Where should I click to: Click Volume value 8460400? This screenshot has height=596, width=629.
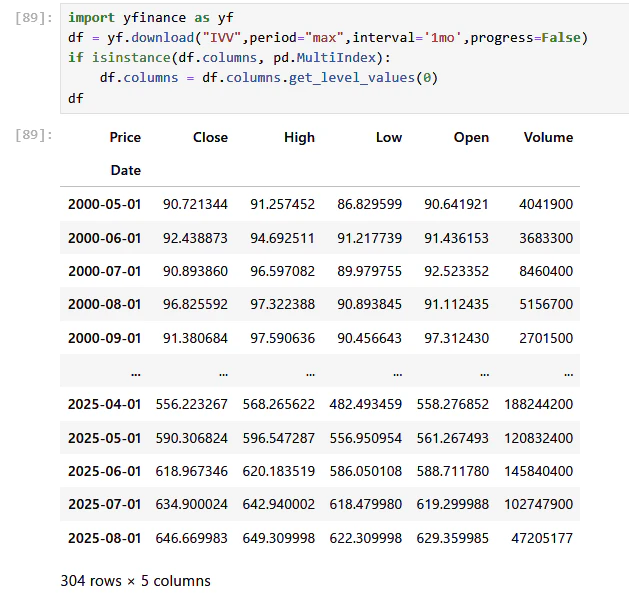point(546,271)
